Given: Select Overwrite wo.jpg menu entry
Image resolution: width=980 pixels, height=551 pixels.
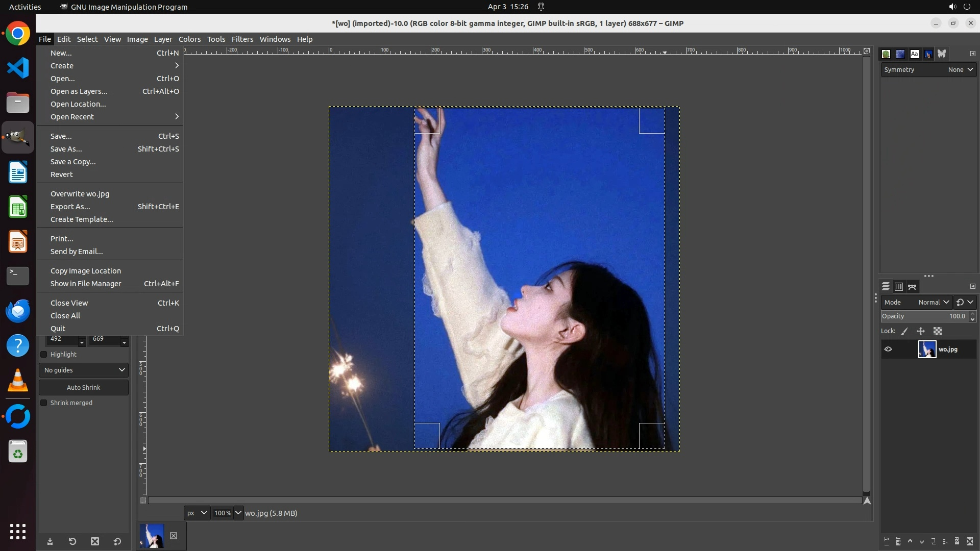Looking at the screenshot, I should click(x=80, y=194).
